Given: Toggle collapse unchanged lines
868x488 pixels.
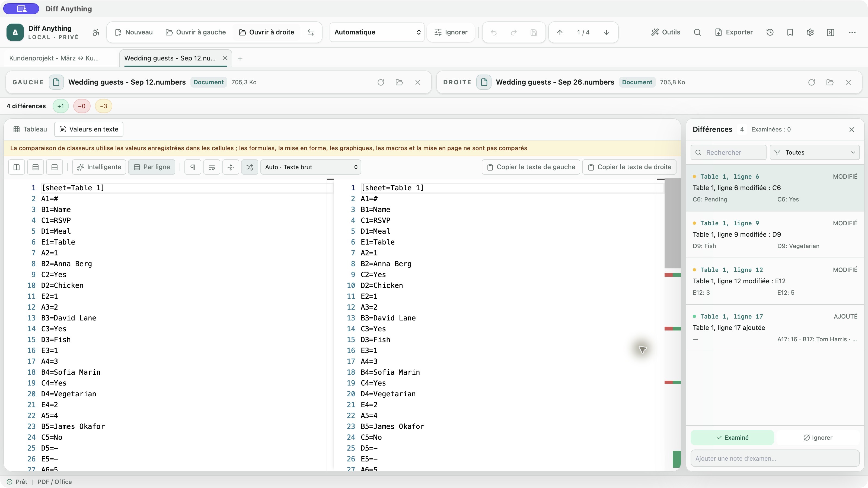Looking at the screenshot, I should pyautogui.click(x=231, y=167).
